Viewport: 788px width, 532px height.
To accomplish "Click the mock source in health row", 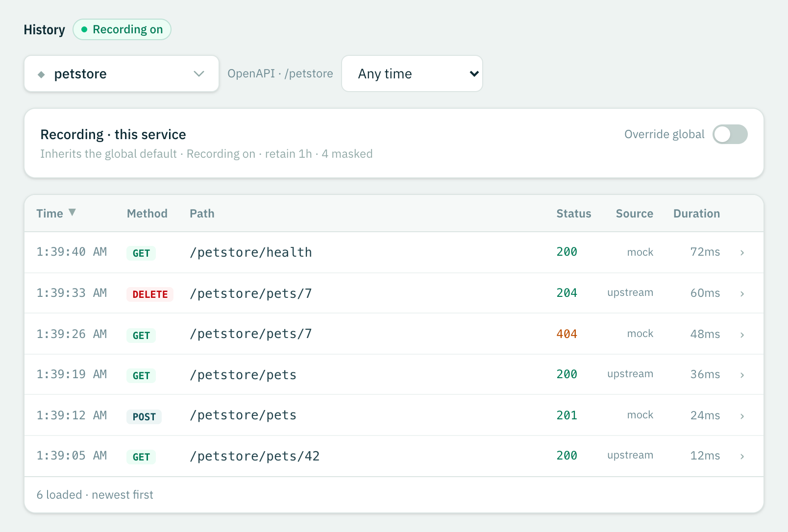I will 640,252.
